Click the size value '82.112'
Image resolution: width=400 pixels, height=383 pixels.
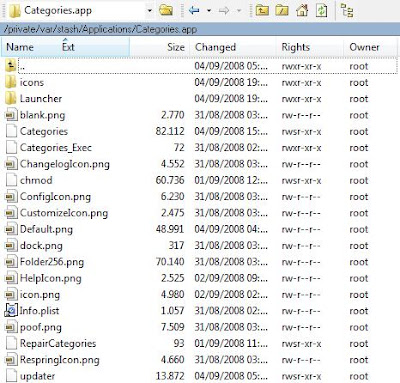[170, 131]
